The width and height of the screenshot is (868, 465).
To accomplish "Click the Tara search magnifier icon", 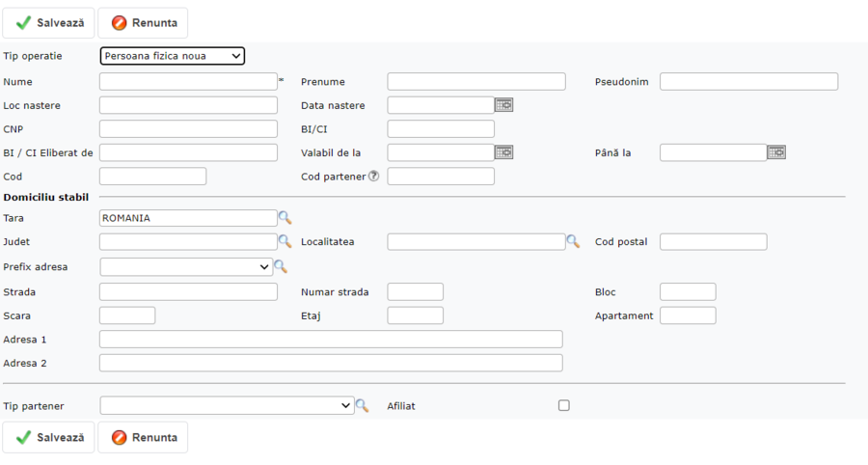I will click(x=285, y=218).
